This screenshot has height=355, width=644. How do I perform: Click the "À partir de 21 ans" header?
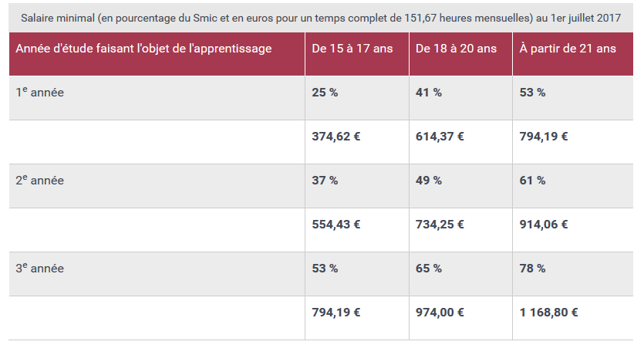568,49
